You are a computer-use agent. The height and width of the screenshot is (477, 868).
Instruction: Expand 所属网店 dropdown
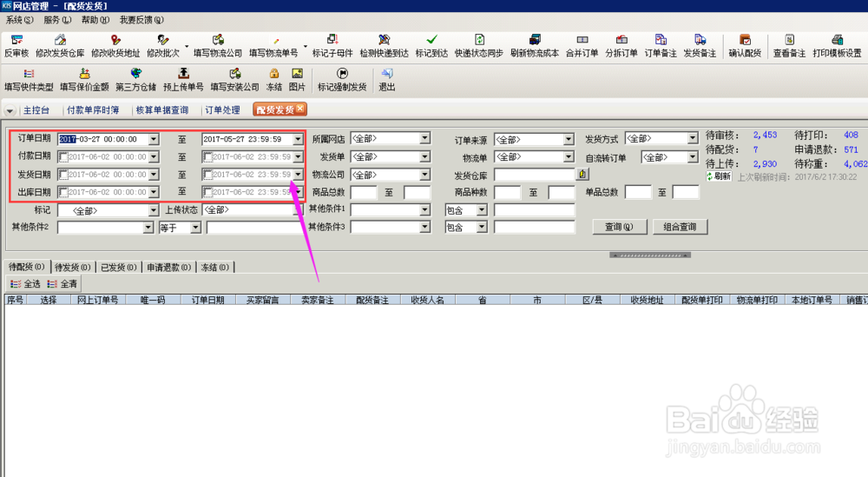pos(424,138)
